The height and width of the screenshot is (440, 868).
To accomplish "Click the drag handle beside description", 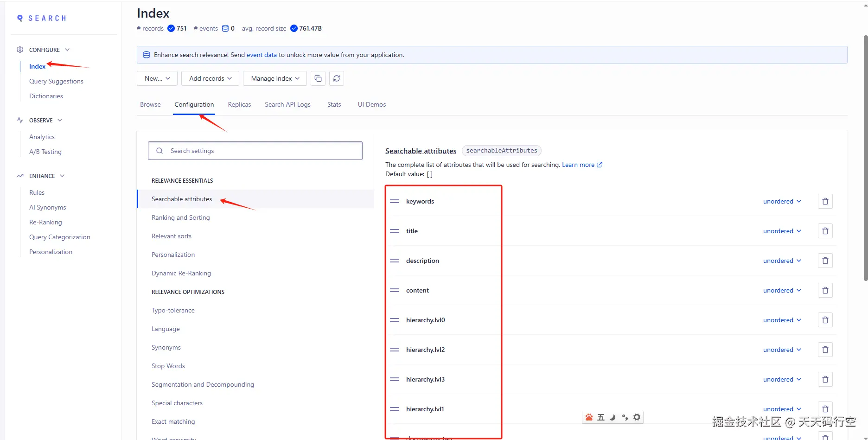I will [x=395, y=261].
